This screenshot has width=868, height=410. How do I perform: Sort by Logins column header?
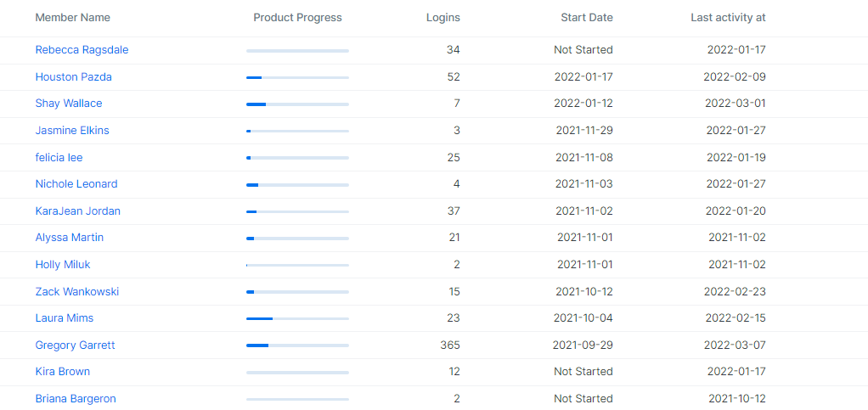[x=442, y=18]
